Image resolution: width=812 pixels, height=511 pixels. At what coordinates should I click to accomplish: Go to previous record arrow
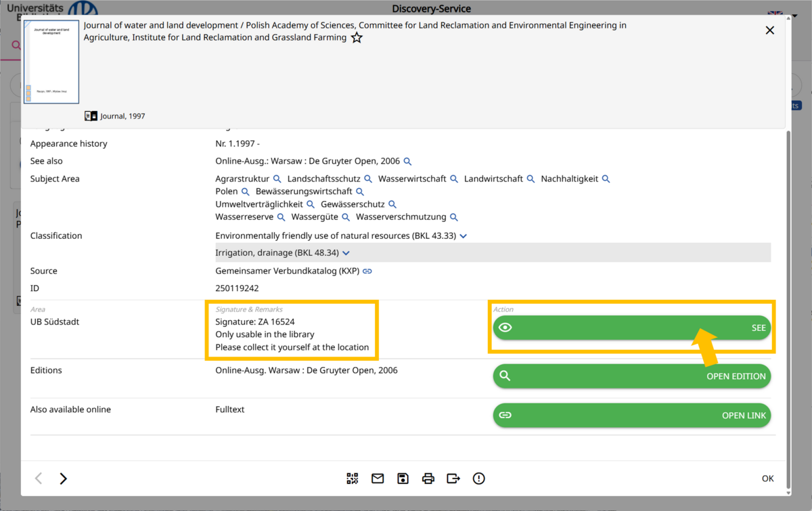(x=39, y=479)
